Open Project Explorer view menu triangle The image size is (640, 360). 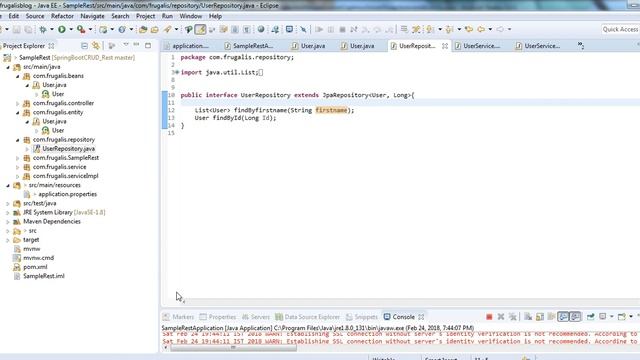(x=126, y=45)
